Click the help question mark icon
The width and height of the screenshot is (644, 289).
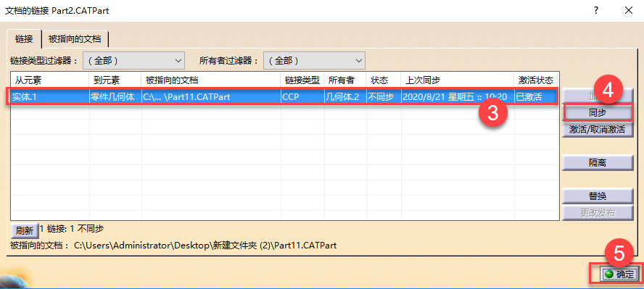596,11
